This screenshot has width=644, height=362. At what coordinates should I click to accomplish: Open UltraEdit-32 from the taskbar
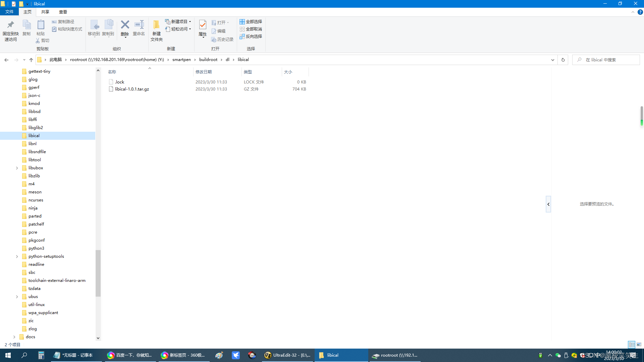tap(287, 355)
